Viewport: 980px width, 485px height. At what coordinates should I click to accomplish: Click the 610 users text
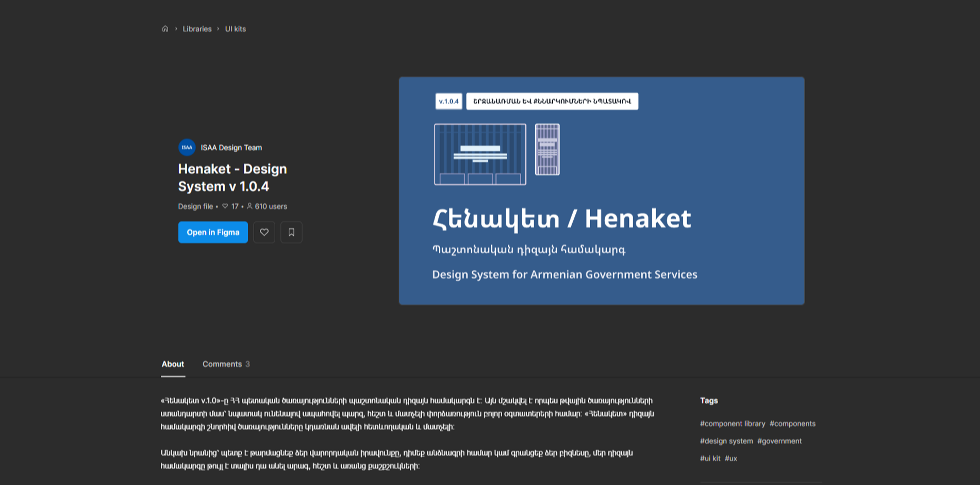271,206
